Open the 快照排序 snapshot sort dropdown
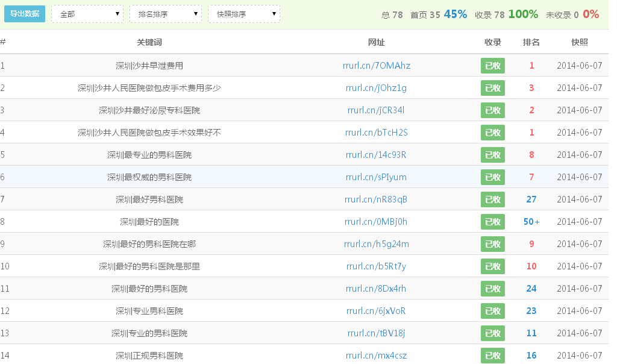 click(243, 13)
